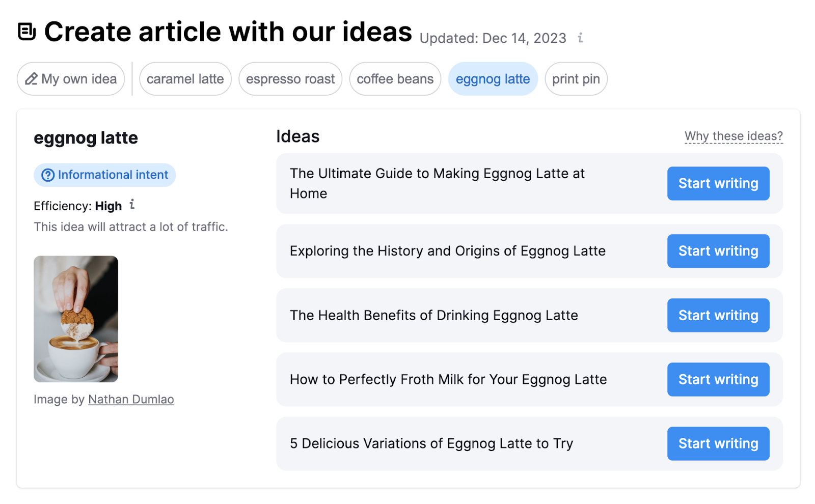Start writing the Health Benefits article

pos(718,315)
